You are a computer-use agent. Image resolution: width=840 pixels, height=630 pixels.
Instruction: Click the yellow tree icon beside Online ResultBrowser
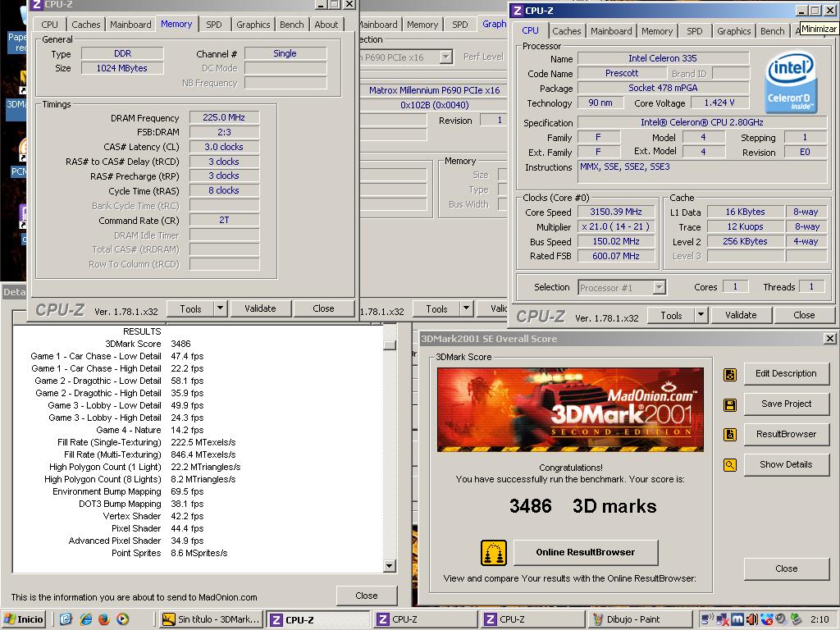click(x=493, y=552)
